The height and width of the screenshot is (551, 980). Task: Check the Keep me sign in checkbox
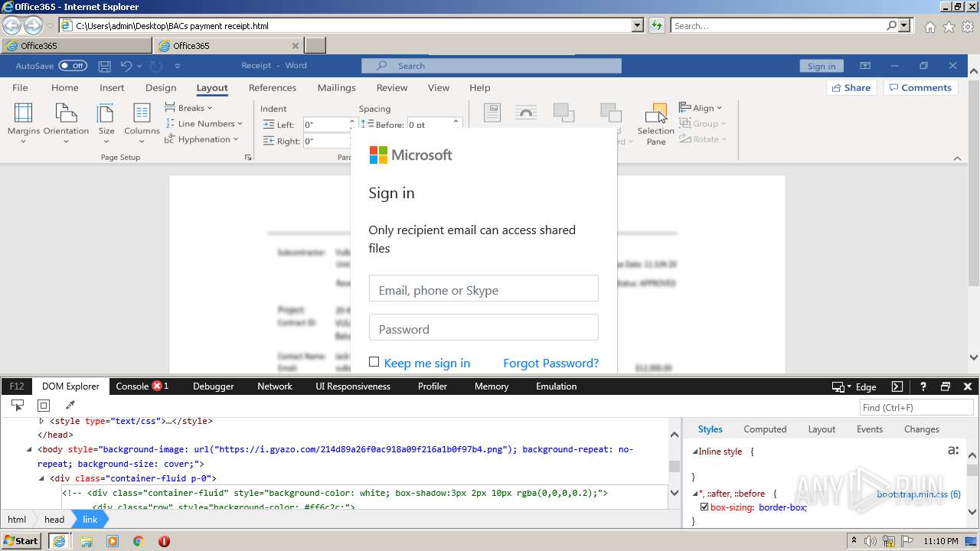tap(374, 362)
